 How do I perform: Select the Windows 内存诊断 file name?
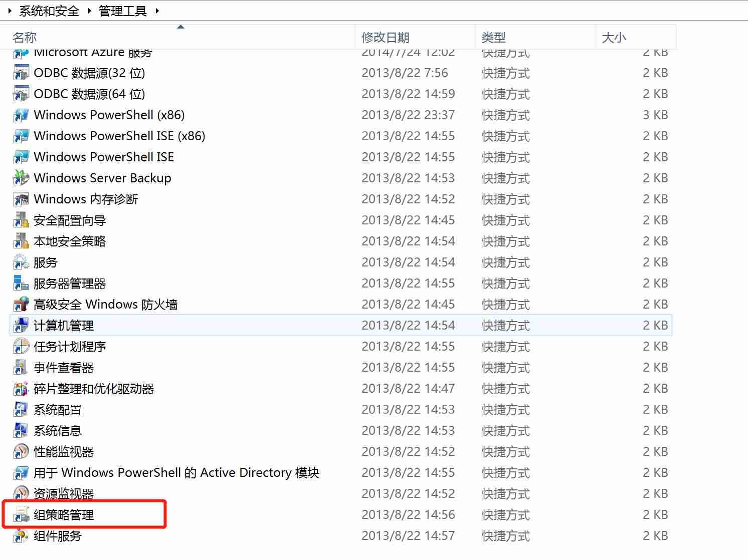(86, 199)
